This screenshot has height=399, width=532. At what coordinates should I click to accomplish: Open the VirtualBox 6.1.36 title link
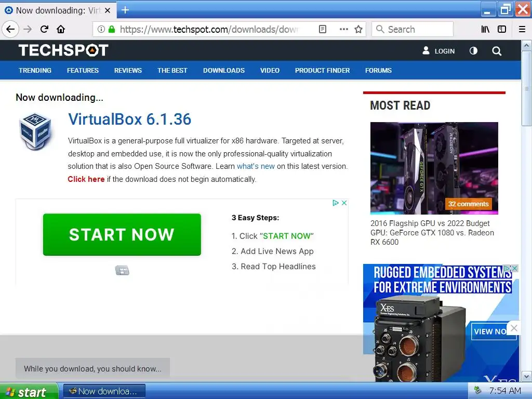(129, 119)
